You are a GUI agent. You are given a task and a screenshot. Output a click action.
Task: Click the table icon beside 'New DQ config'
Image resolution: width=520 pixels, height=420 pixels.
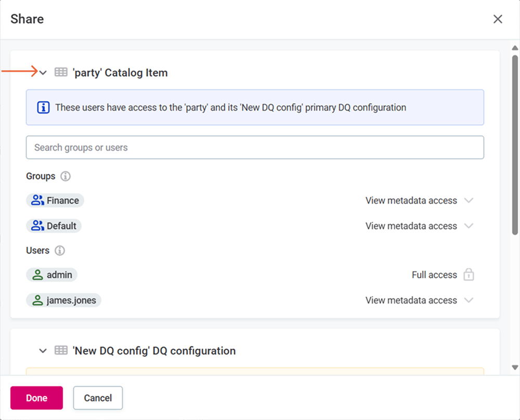(x=62, y=350)
